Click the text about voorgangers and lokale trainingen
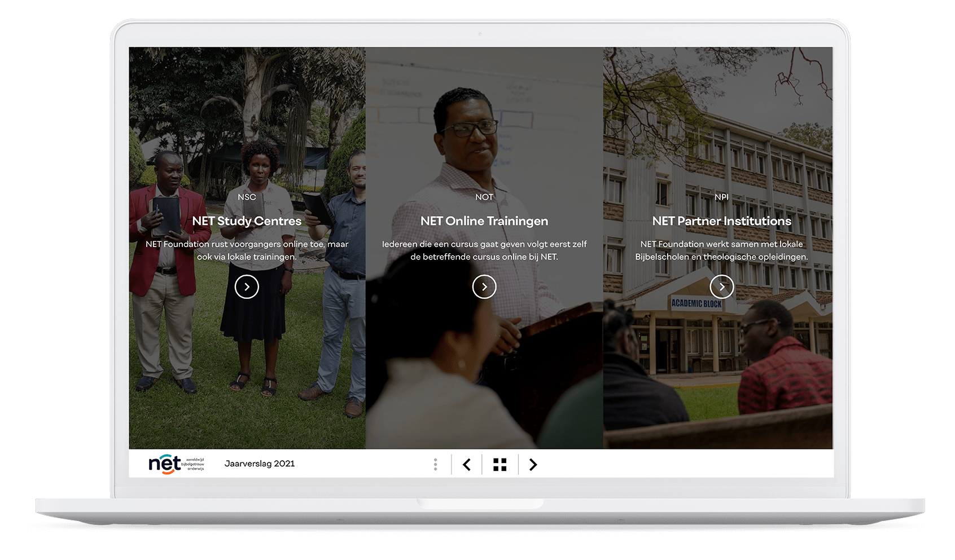Screen dimensions: 955x560 [247, 250]
